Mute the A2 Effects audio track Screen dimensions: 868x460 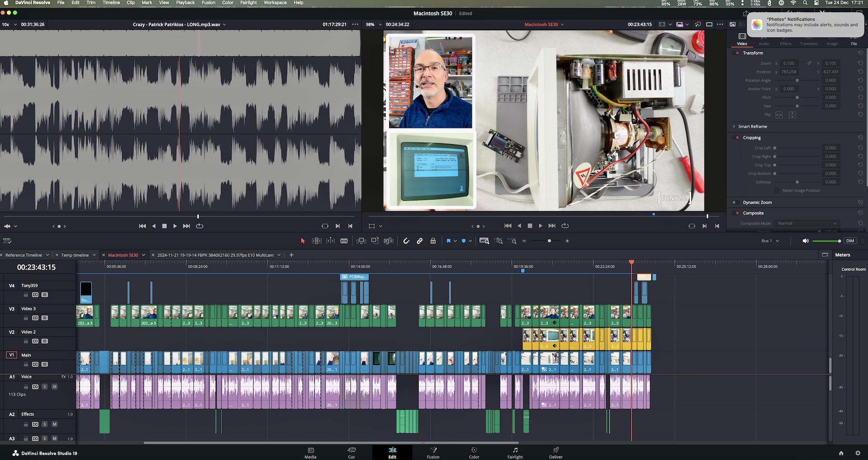pyautogui.click(x=55, y=424)
